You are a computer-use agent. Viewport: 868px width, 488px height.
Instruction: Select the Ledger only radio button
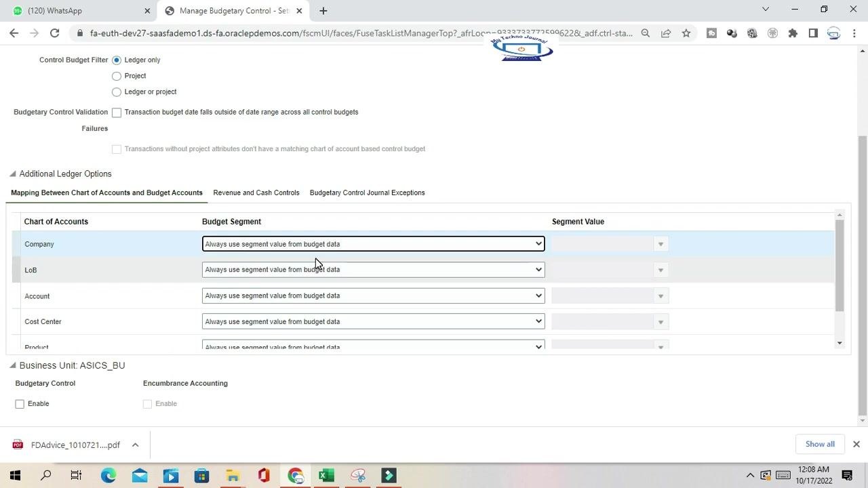tap(117, 60)
